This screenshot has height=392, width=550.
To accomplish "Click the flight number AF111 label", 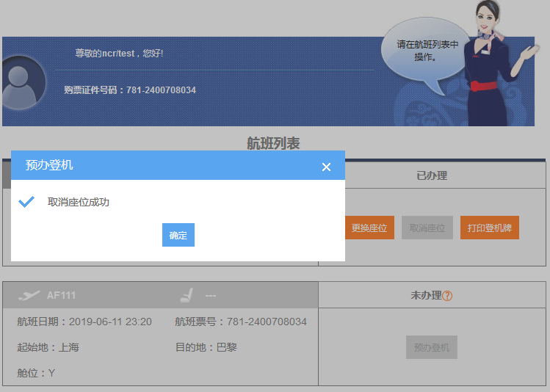I will pyautogui.click(x=61, y=295).
